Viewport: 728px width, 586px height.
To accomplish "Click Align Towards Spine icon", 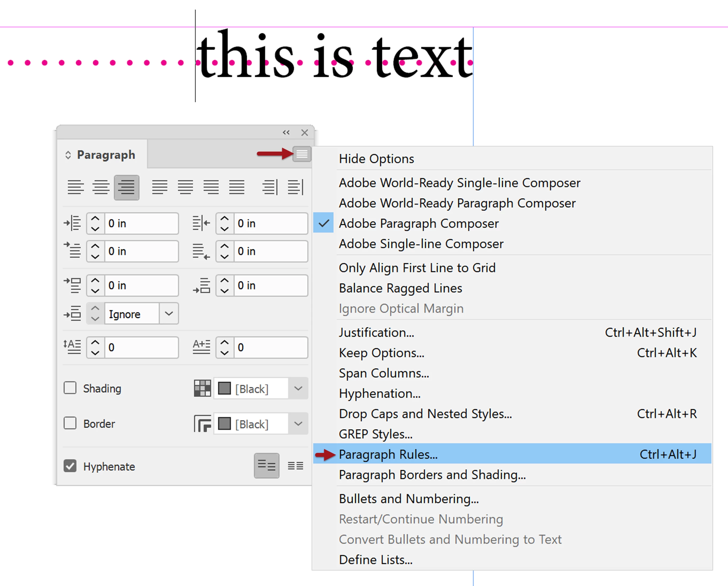I will (x=269, y=187).
